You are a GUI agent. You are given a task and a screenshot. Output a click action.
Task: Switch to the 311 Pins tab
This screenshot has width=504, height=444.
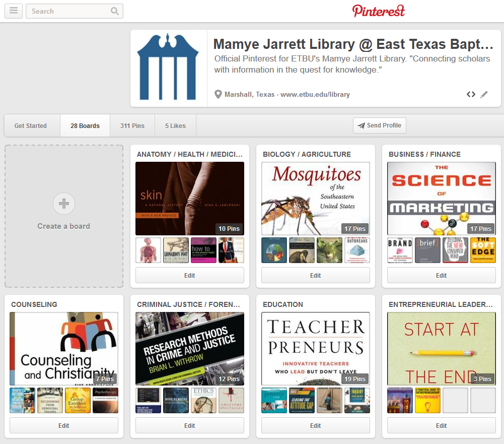tap(132, 126)
